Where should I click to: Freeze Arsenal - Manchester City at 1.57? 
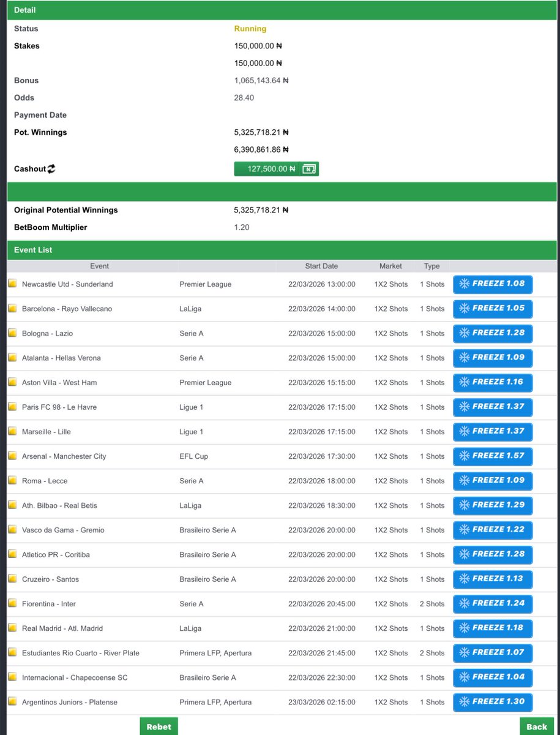[x=493, y=456]
